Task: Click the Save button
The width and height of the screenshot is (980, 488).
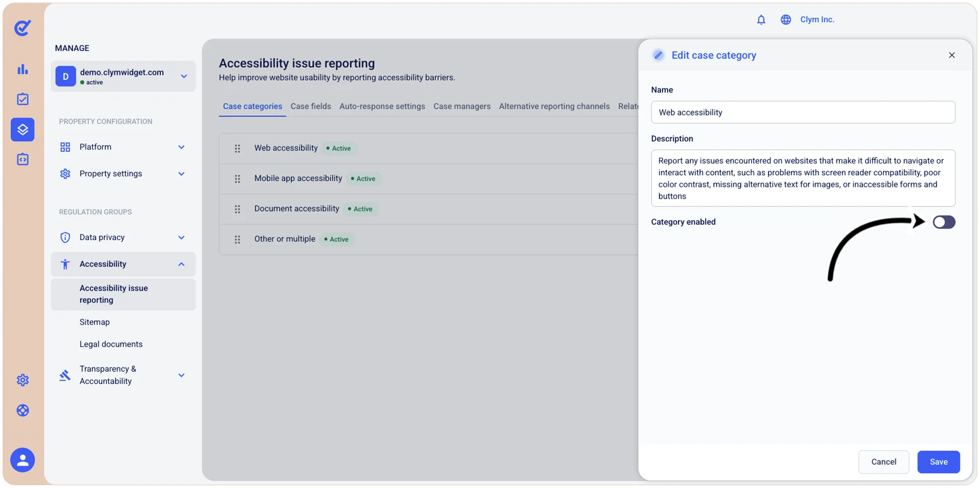Action: 938,462
